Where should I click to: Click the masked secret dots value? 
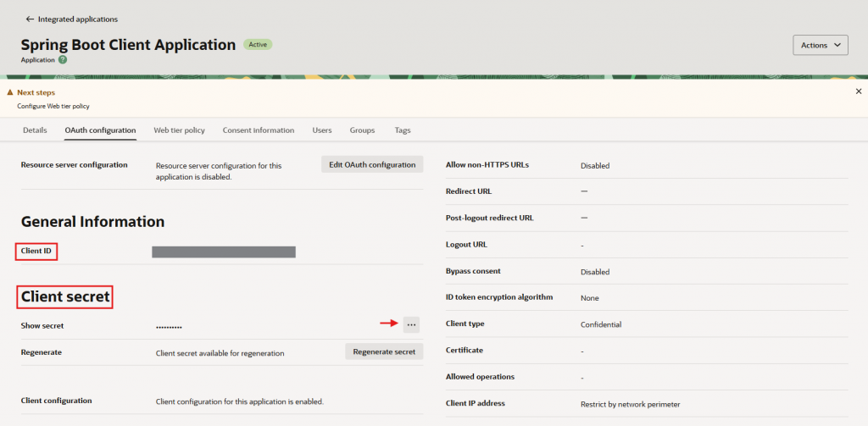point(169,327)
